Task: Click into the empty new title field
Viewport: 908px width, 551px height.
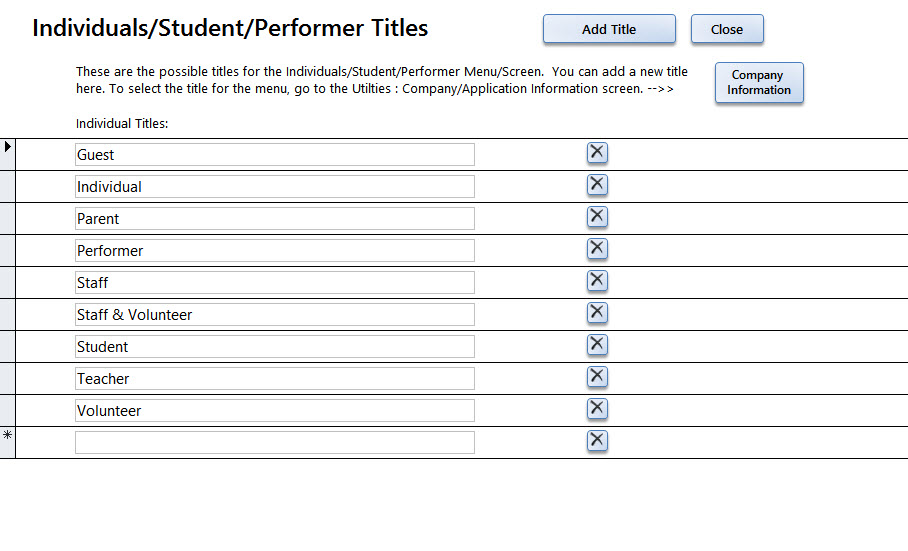Action: [x=275, y=443]
